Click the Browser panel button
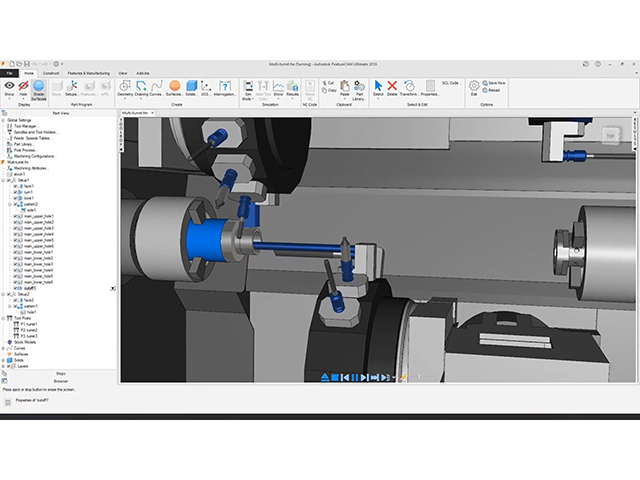The height and width of the screenshot is (480, 640). click(x=60, y=381)
